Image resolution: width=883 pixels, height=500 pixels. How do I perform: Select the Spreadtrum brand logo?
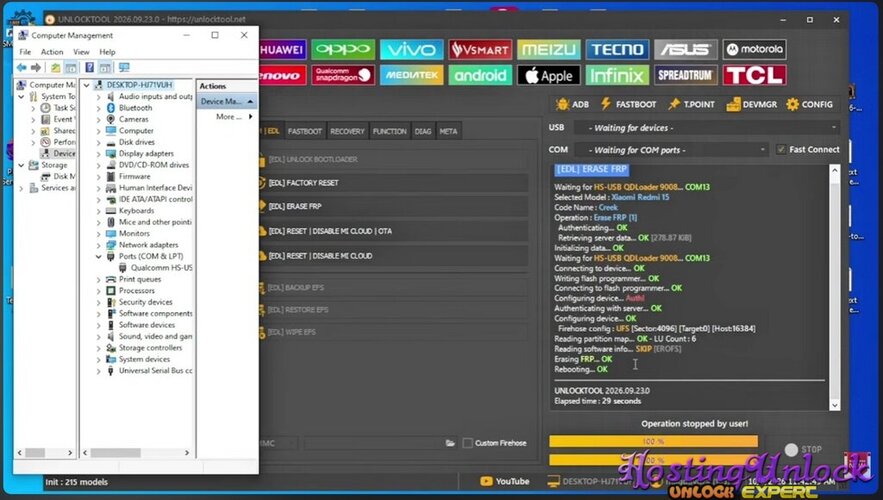click(x=686, y=75)
